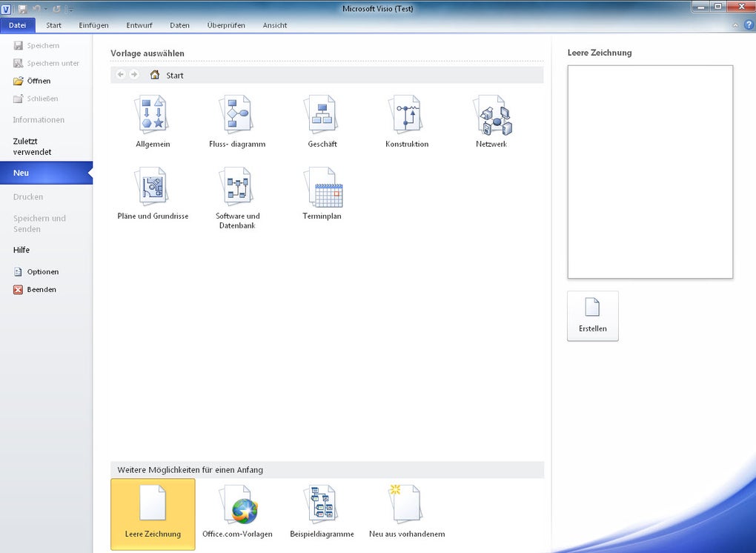Click Redo in quick access toolbar

tap(56, 9)
